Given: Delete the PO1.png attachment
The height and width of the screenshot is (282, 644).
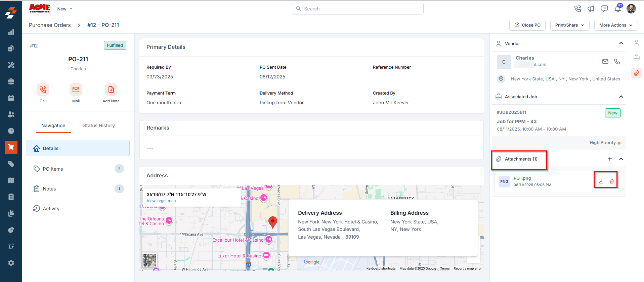Looking at the screenshot, I should (612, 181).
